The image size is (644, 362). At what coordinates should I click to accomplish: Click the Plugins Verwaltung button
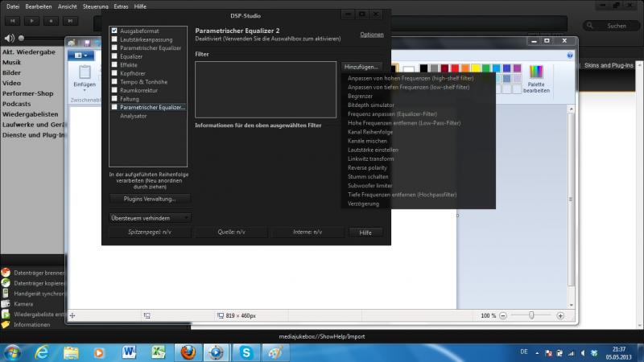pyautogui.click(x=151, y=198)
